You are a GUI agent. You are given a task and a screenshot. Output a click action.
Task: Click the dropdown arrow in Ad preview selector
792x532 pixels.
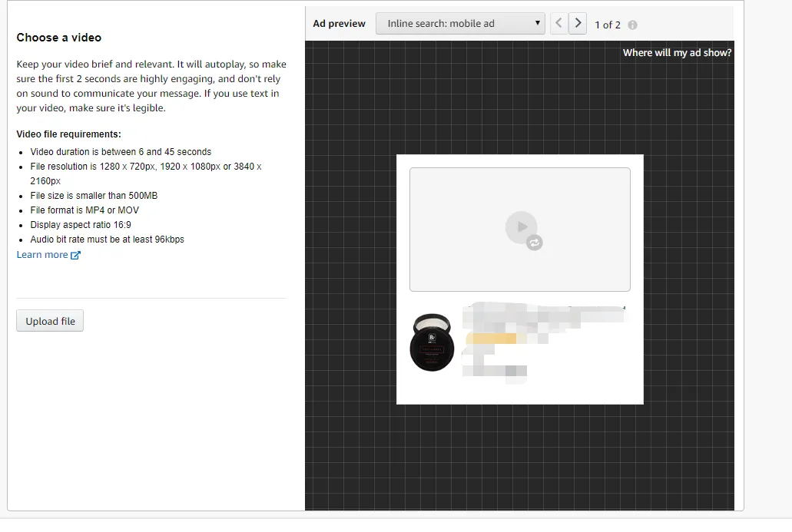pos(538,23)
